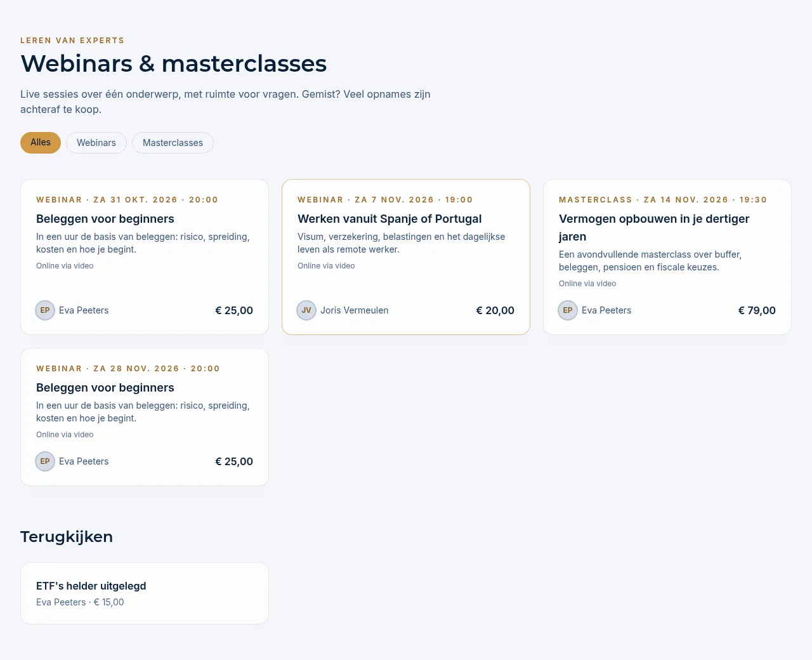This screenshot has width=812, height=660.
Task: Click 'Een avondvullende masterclass' description
Action: 650,261
